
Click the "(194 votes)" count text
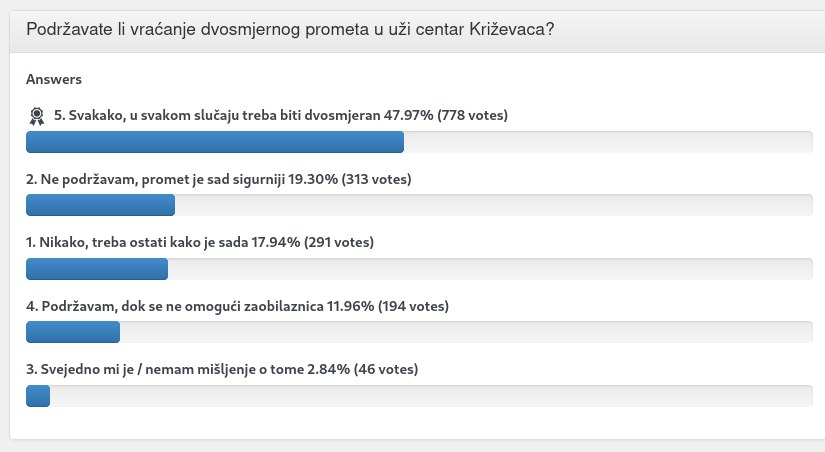pos(413,305)
